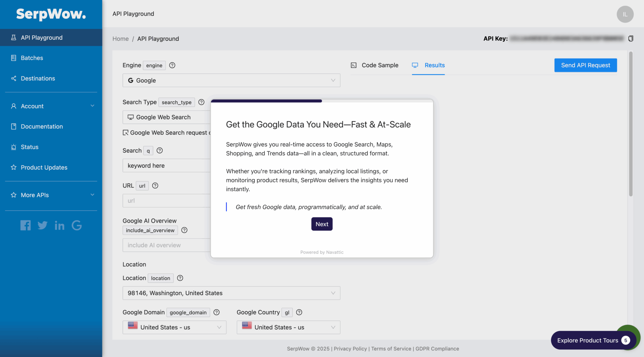Screen dimensions: 644x357
Task: Open the Location dropdown for Washington
Action: (231, 293)
